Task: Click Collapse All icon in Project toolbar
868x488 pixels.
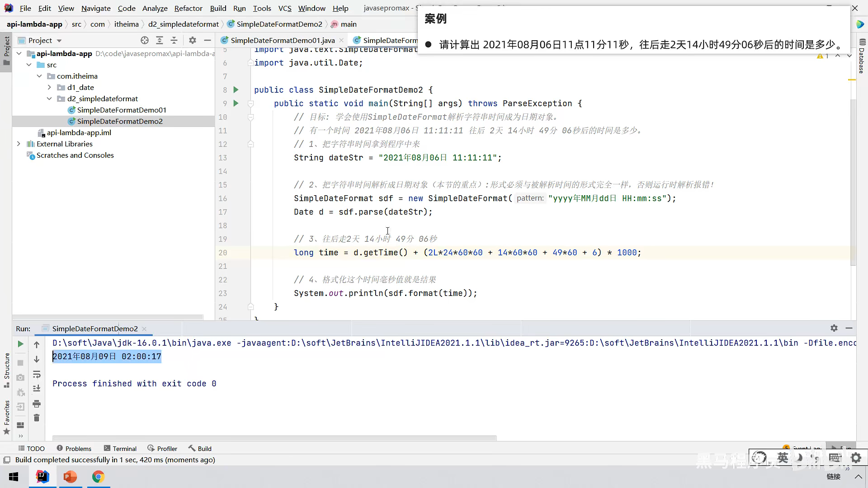Action: [x=174, y=40]
